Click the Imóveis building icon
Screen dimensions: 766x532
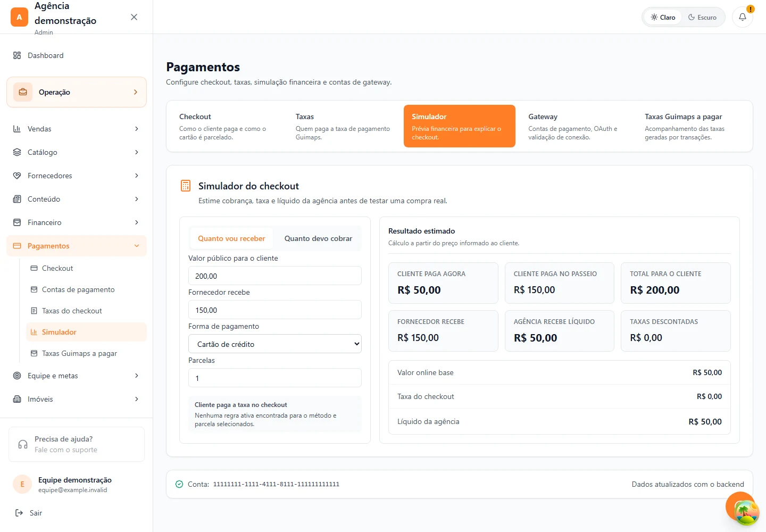tap(17, 399)
